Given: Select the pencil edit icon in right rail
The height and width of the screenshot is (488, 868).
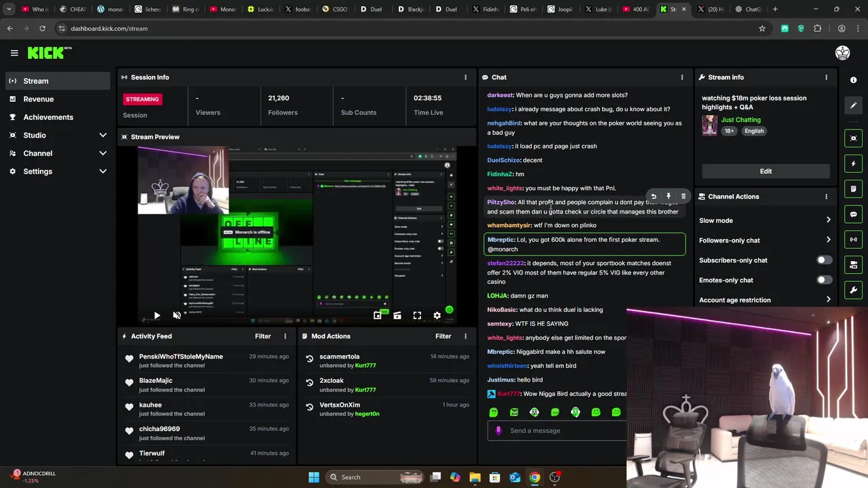Looking at the screenshot, I should [x=853, y=105].
